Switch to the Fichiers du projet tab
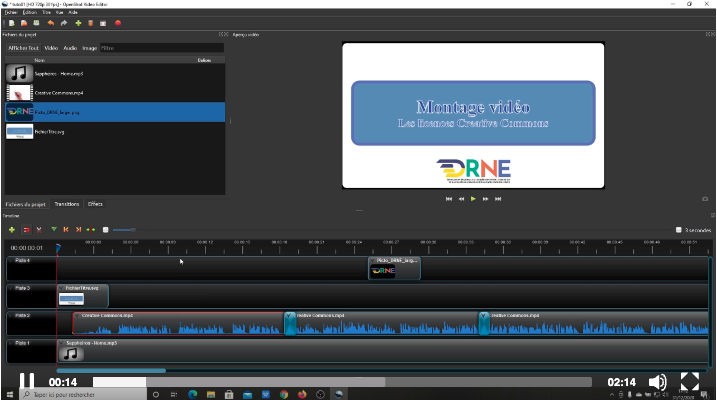This screenshot has height=400, width=717. 26,204
